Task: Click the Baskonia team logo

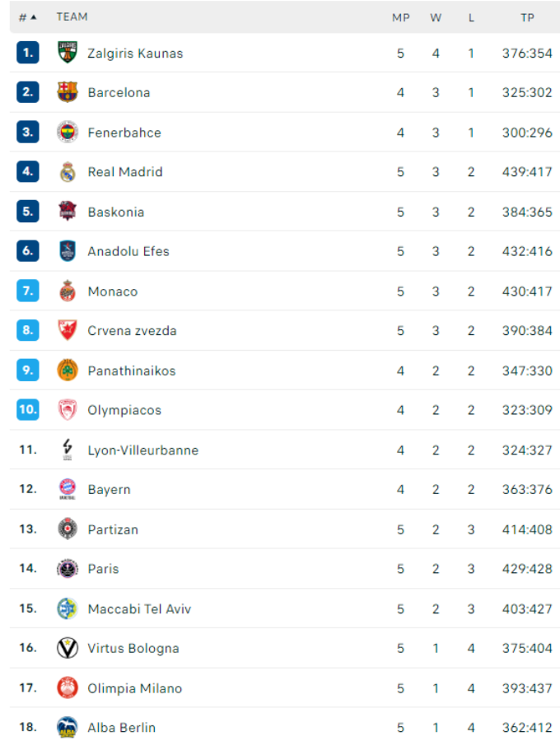Action: 68,212
